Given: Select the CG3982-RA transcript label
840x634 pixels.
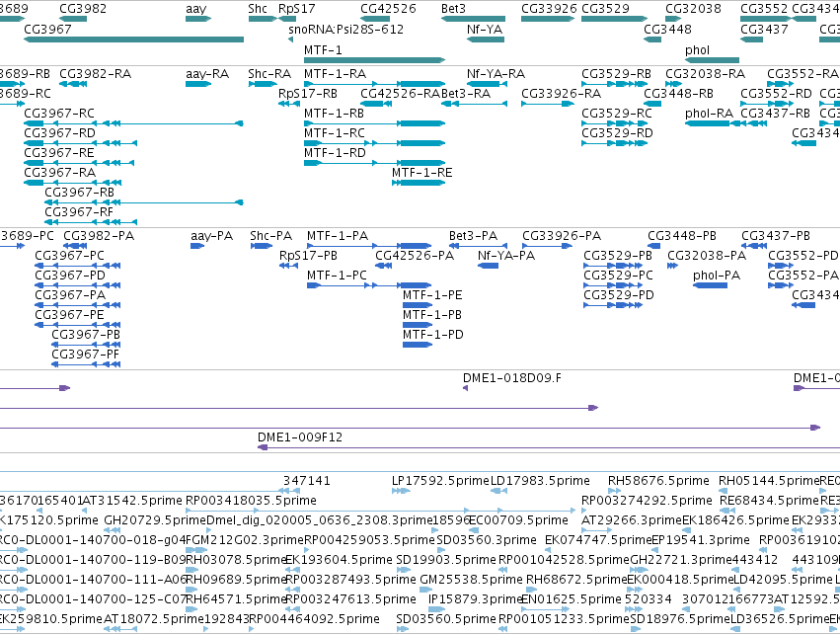Looking at the screenshot, I should pos(96,73).
